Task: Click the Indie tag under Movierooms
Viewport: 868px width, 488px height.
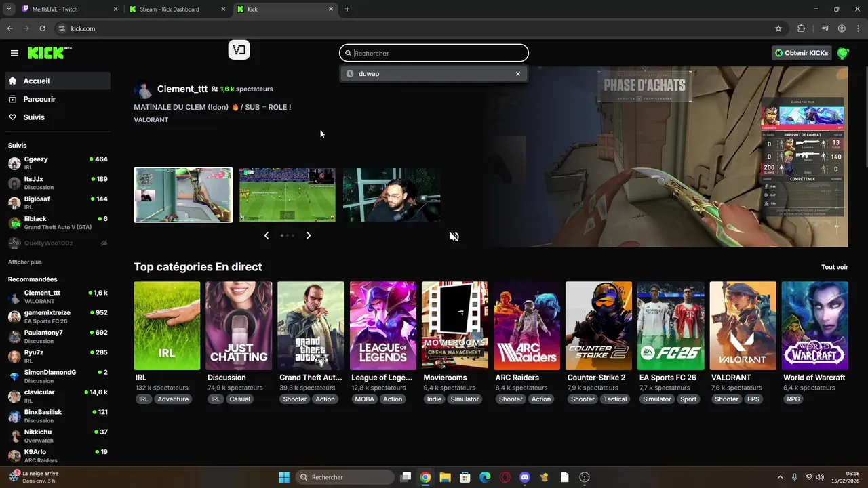Action: coord(434,399)
